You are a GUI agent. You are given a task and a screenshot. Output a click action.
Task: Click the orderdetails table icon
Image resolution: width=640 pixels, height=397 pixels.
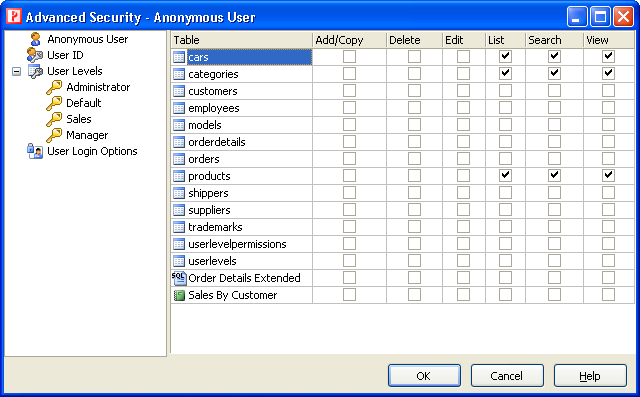coord(179,142)
